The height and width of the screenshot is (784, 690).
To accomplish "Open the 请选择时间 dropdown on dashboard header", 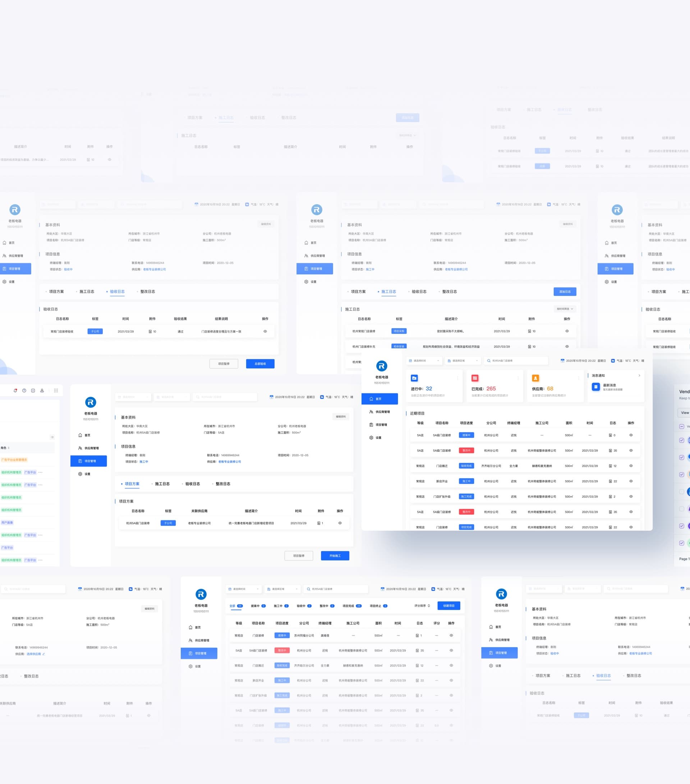I will pyautogui.click(x=424, y=361).
